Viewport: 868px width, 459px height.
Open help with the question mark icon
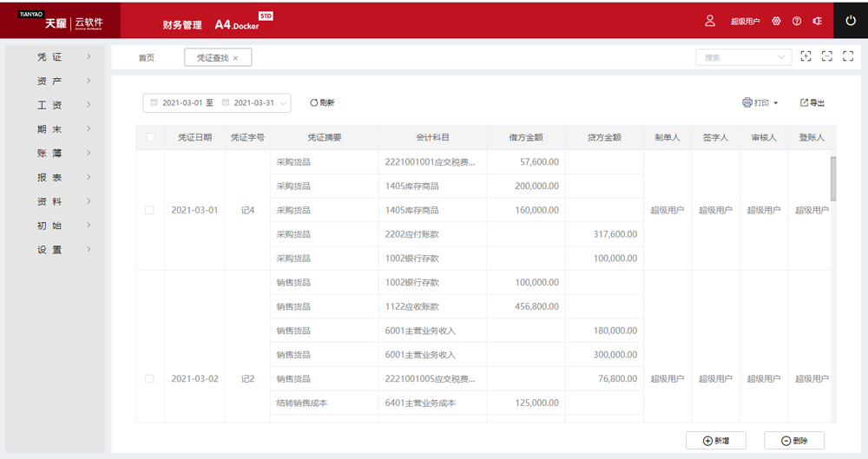click(x=797, y=21)
